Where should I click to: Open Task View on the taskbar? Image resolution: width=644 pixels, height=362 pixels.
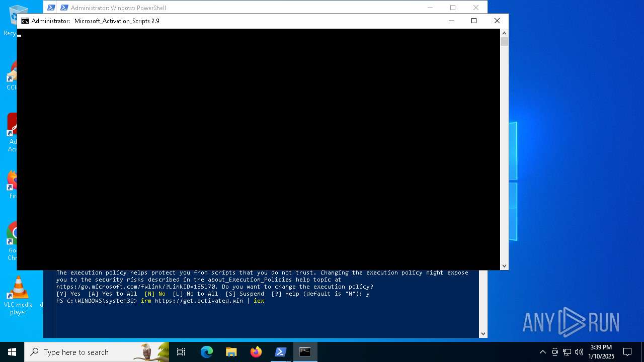pos(182,352)
